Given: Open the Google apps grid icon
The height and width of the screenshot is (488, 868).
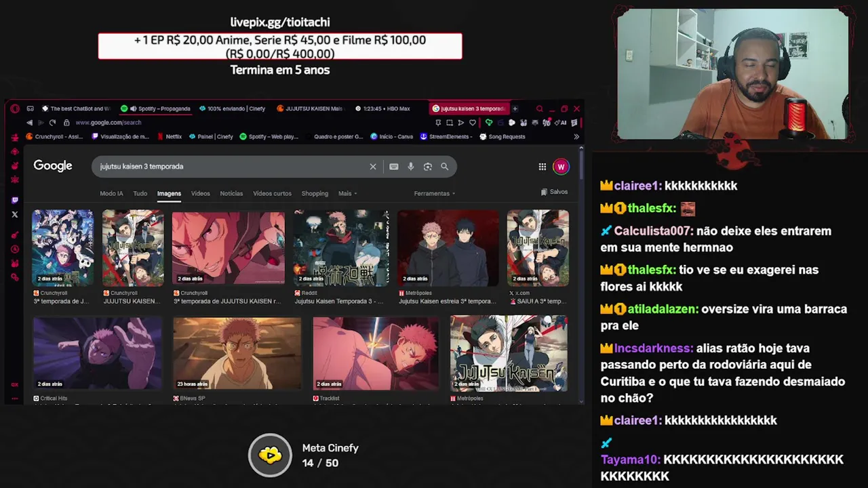Looking at the screenshot, I should [x=542, y=167].
